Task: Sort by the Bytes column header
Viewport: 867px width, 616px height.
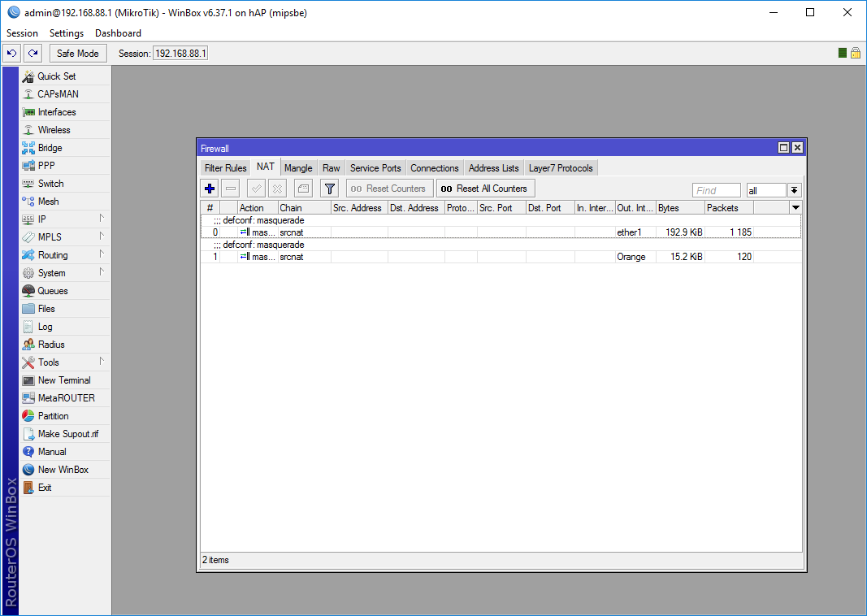Action: (x=680, y=208)
